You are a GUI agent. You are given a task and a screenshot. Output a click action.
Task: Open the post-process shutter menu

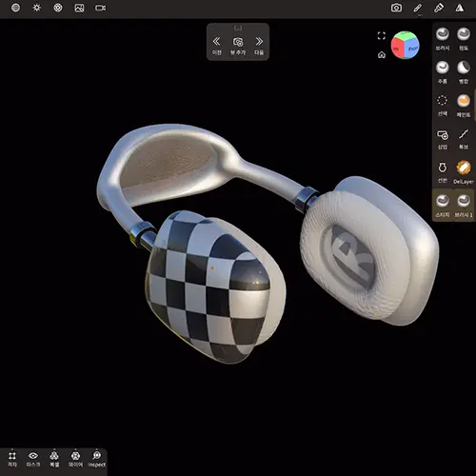(58, 8)
